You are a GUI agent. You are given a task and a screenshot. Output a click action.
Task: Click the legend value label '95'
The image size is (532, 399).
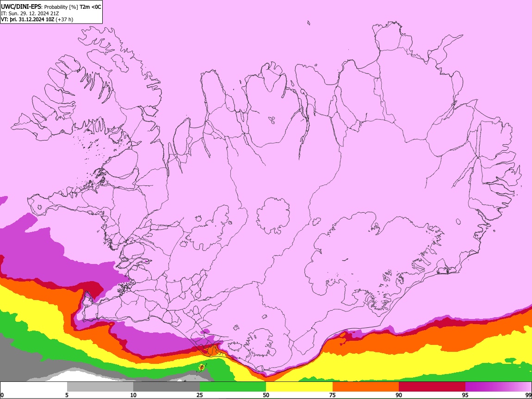click(x=465, y=395)
